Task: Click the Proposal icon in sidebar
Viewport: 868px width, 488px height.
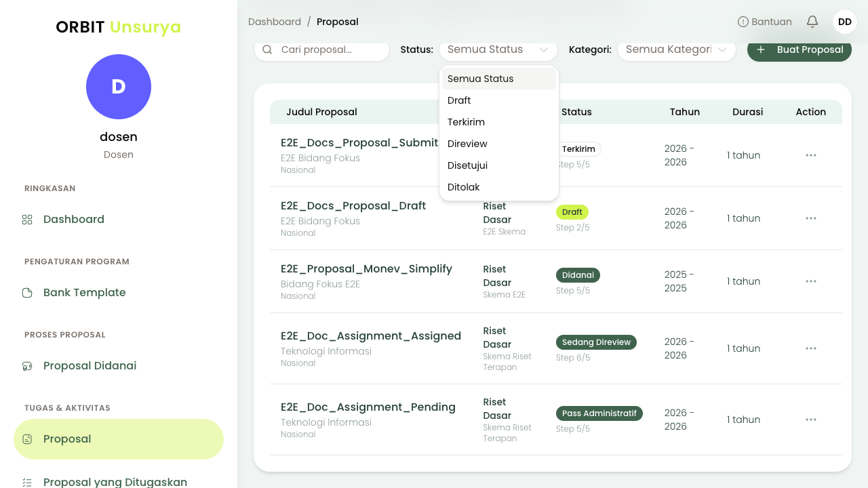Action: 27,439
